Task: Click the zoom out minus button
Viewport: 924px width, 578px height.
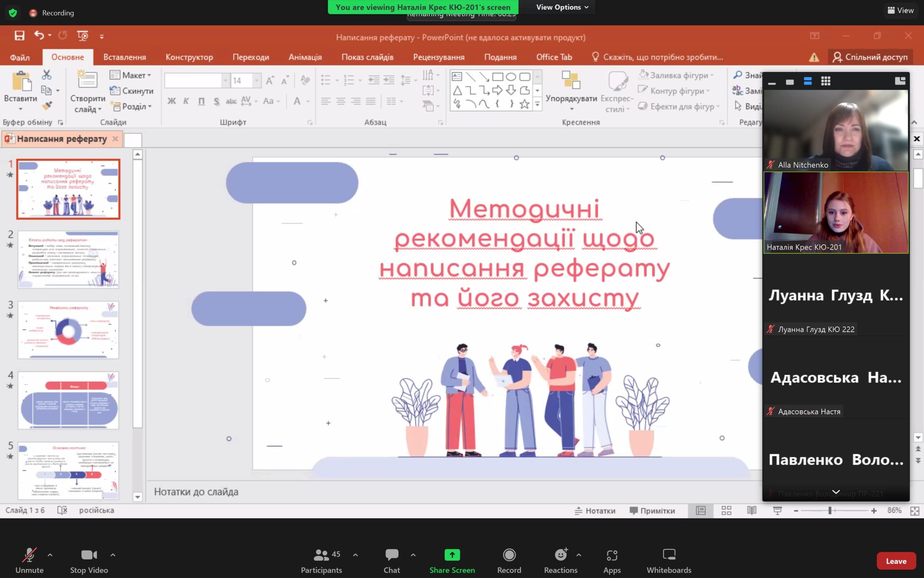Action: [796, 510]
